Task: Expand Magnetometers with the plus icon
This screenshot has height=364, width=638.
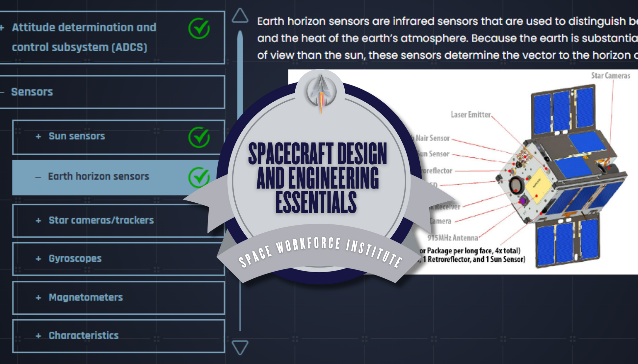Action: coord(39,298)
